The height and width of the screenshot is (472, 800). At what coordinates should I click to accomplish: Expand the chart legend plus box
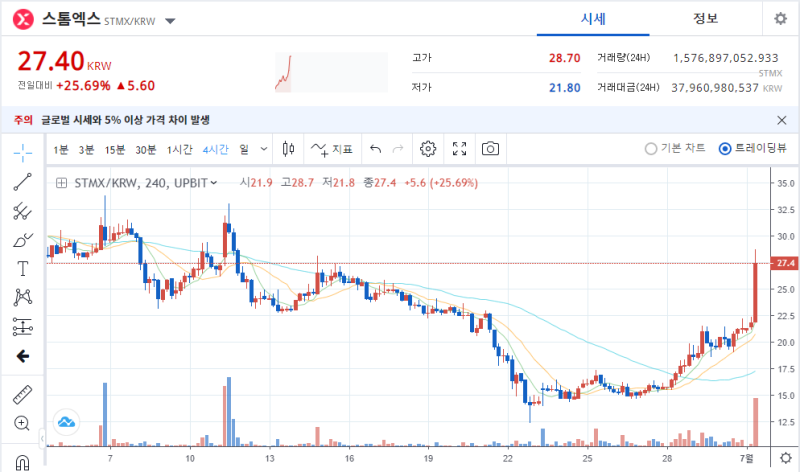click(61, 183)
